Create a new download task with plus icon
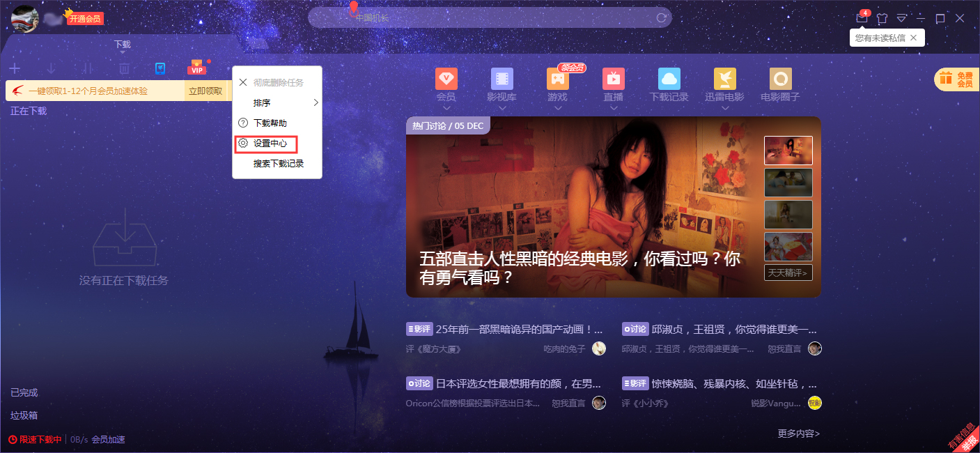The height and width of the screenshot is (453, 980). [x=14, y=68]
